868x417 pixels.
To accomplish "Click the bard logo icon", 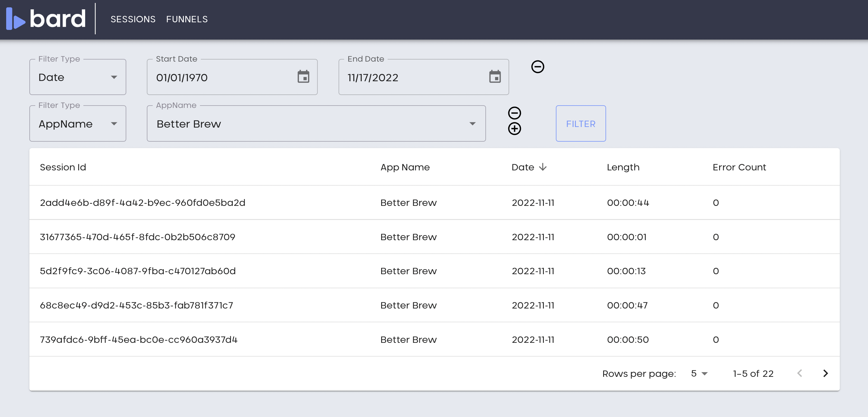I will point(16,18).
